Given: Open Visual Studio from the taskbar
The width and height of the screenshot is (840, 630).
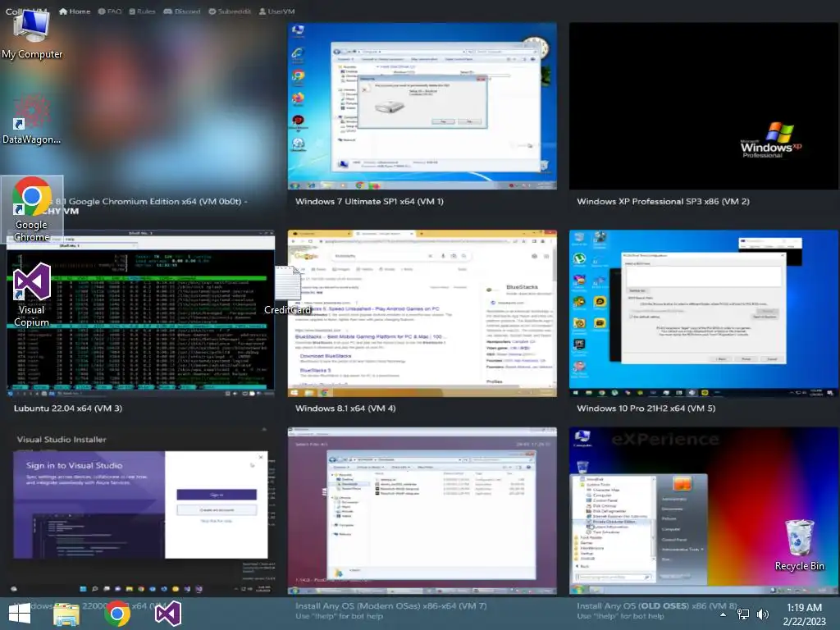Looking at the screenshot, I should (167, 614).
